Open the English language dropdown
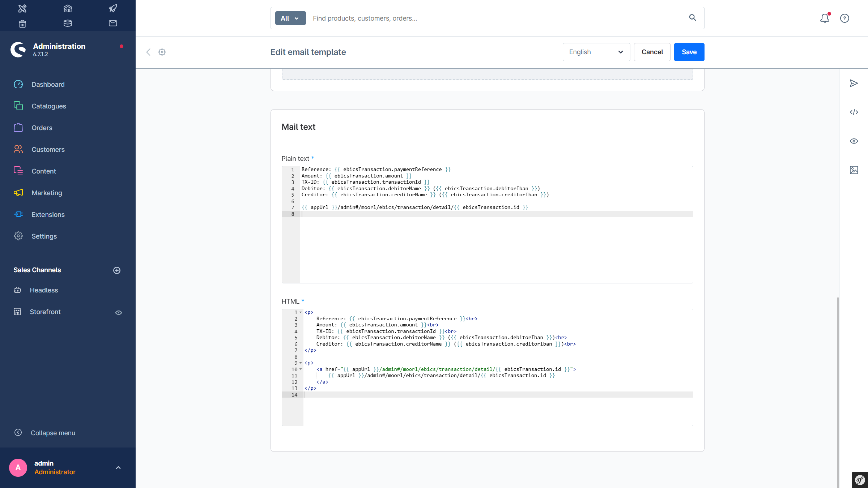Viewport: 868px width, 488px height. pyautogui.click(x=596, y=52)
